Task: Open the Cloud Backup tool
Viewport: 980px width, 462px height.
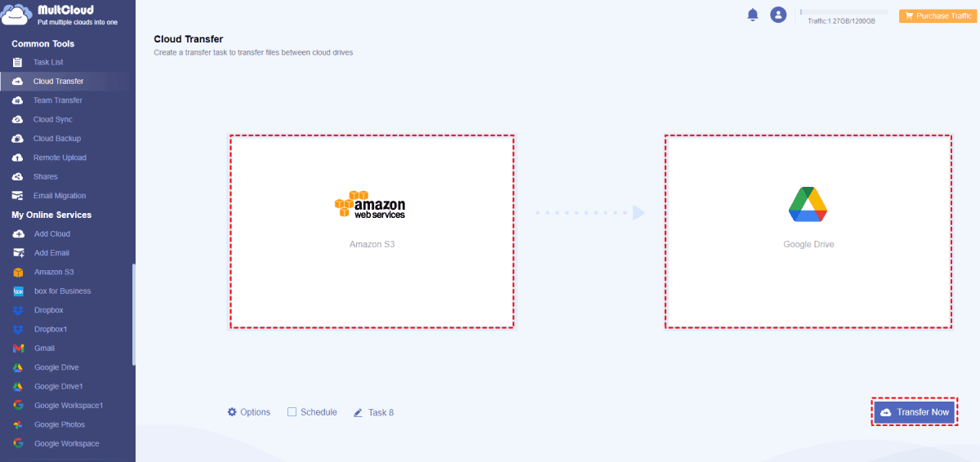Action: [x=56, y=139]
